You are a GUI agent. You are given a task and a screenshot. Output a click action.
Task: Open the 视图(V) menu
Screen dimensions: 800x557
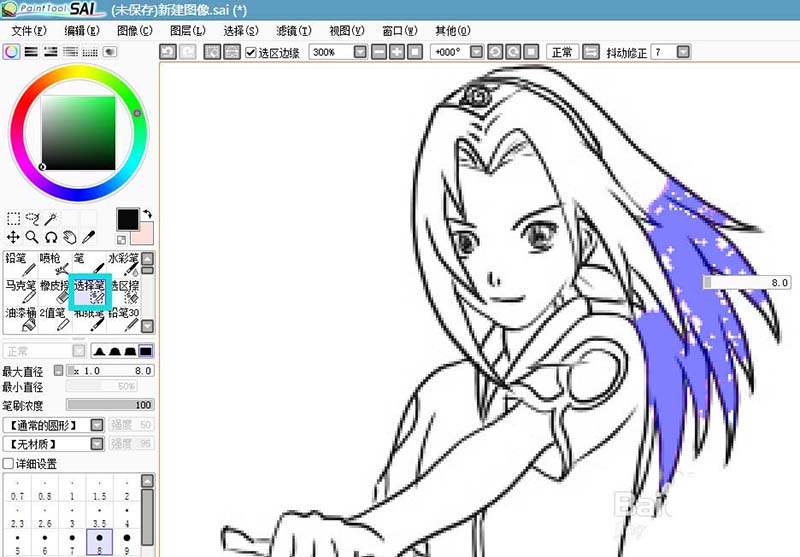coord(347,31)
